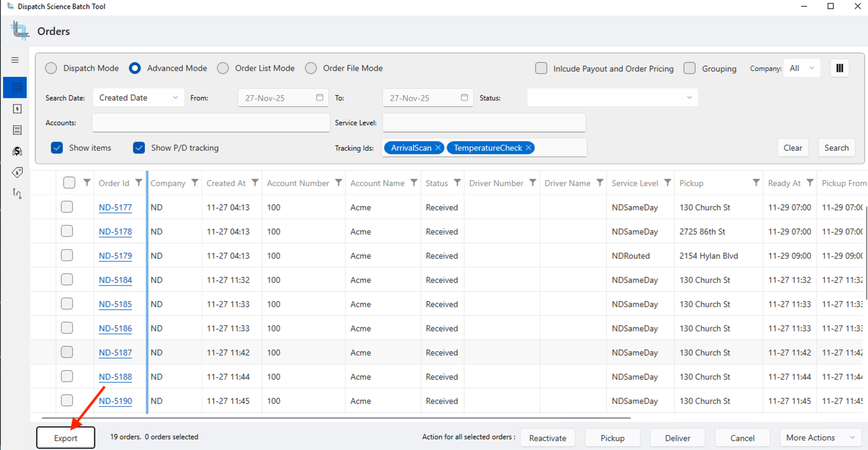Open order link ND-5188
Image resolution: width=868 pixels, height=450 pixels.
115,377
